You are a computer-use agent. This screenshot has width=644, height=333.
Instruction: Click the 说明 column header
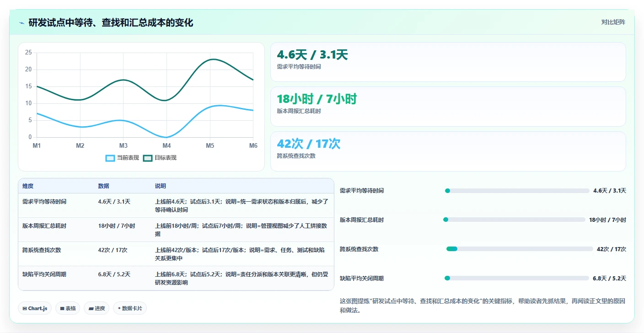161,186
